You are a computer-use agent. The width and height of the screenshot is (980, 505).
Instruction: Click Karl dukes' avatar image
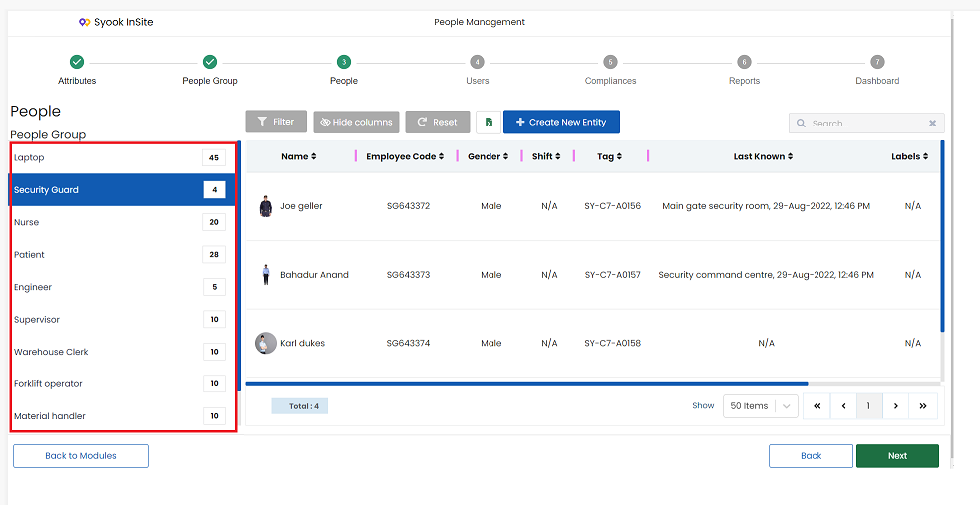(265, 343)
